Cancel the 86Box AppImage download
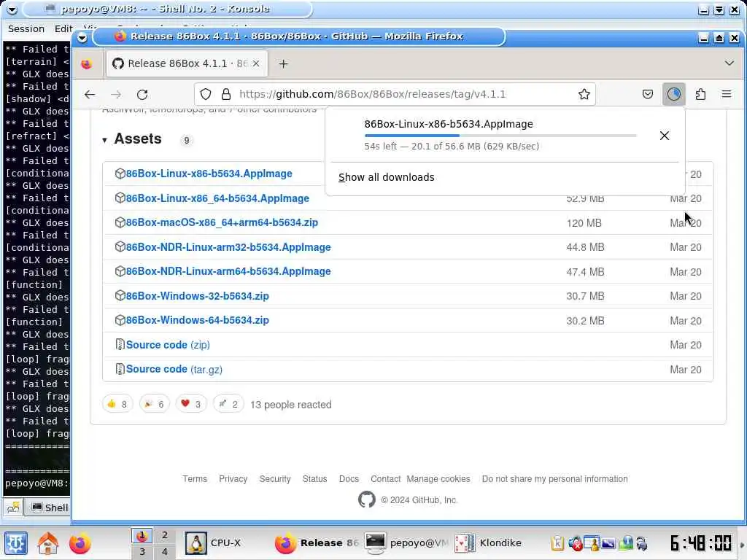747x560 pixels. pyautogui.click(x=664, y=136)
